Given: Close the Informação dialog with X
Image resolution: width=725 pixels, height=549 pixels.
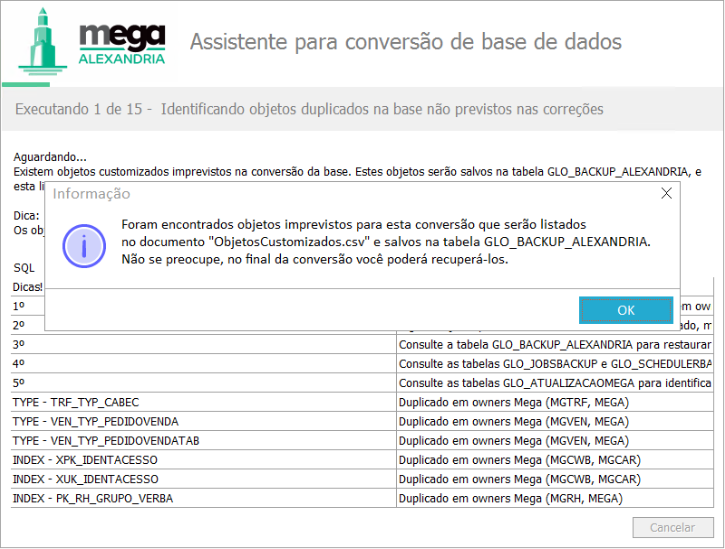Looking at the screenshot, I should [666, 194].
